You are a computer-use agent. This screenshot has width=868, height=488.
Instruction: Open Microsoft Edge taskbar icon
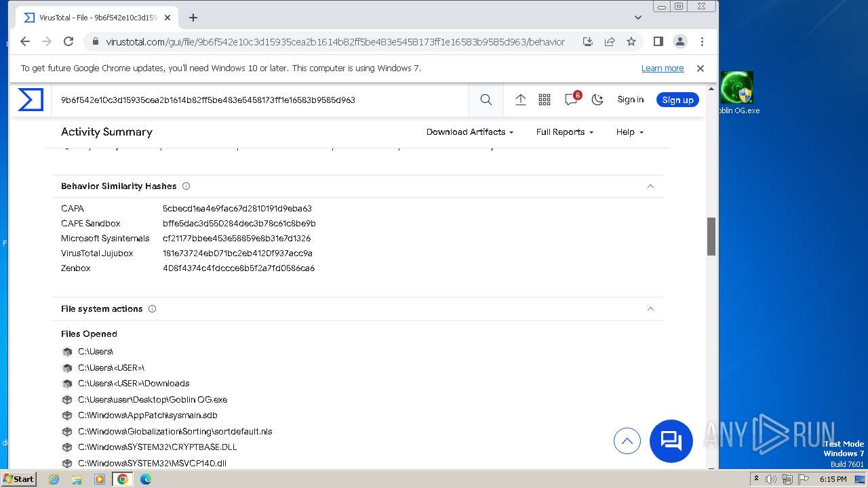click(146, 479)
